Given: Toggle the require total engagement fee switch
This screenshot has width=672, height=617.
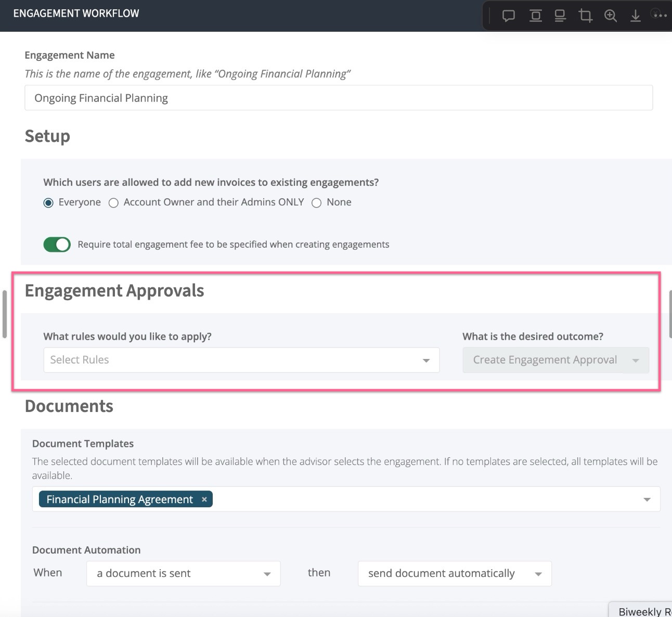Looking at the screenshot, I should coord(57,245).
